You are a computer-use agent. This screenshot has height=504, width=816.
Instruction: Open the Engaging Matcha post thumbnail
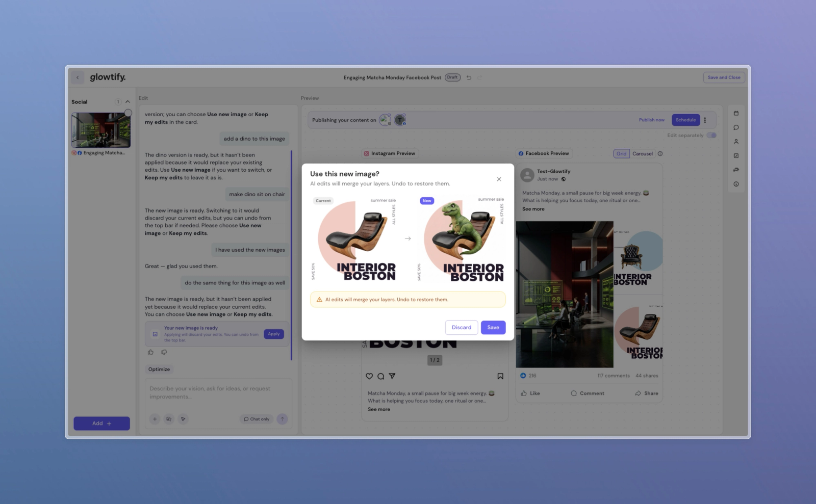point(101,130)
